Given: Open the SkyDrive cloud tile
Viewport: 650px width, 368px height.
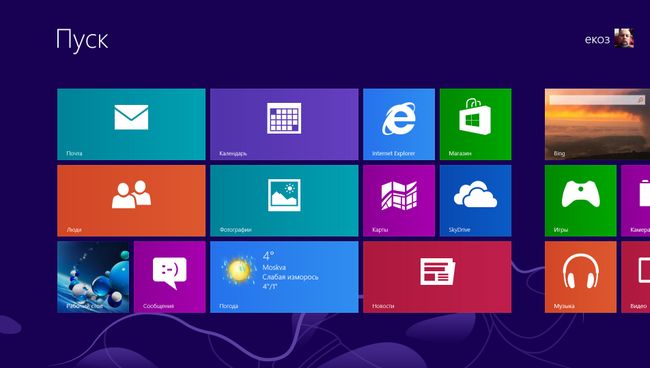Looking at the screenshot, I should tap(475, 201).
